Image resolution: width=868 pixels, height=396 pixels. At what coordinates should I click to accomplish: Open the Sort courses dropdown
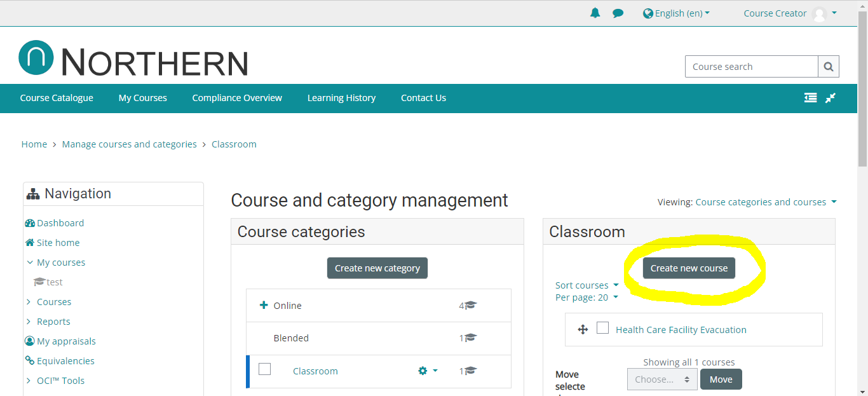[587, 285]
